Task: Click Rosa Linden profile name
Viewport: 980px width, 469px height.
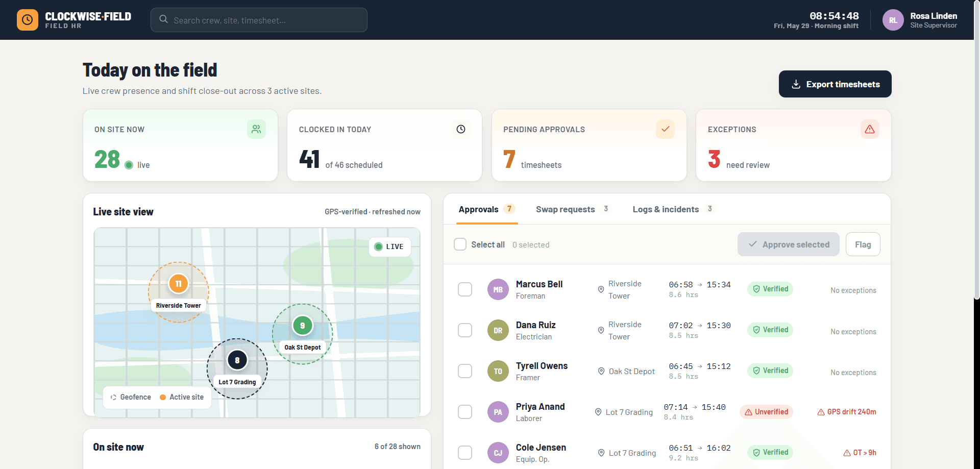Action: pyautogui.click(x=934, y=16)
